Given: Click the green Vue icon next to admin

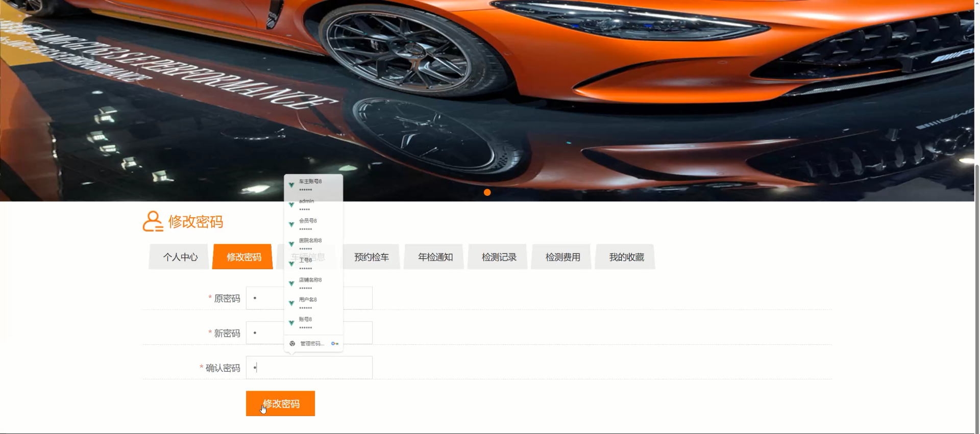Looking at the screenshot, I should tap(291, 205).
